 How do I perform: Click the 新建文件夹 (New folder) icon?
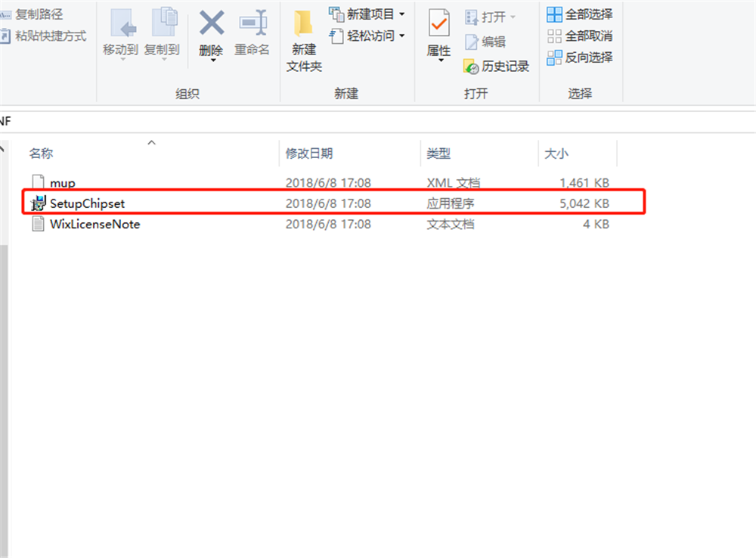point(302,38)
